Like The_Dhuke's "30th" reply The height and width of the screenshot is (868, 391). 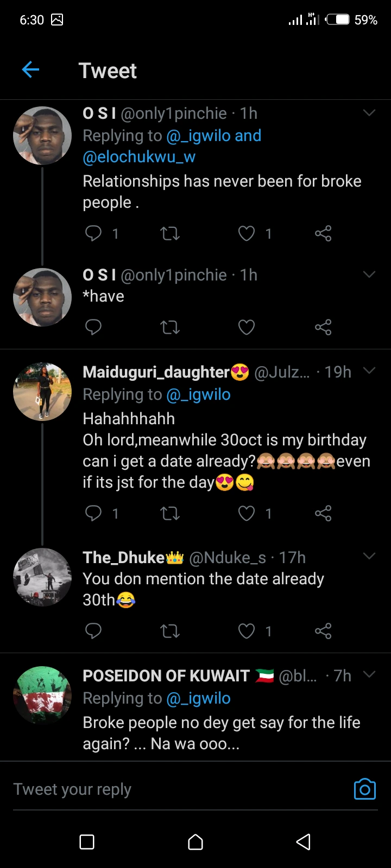247,631
